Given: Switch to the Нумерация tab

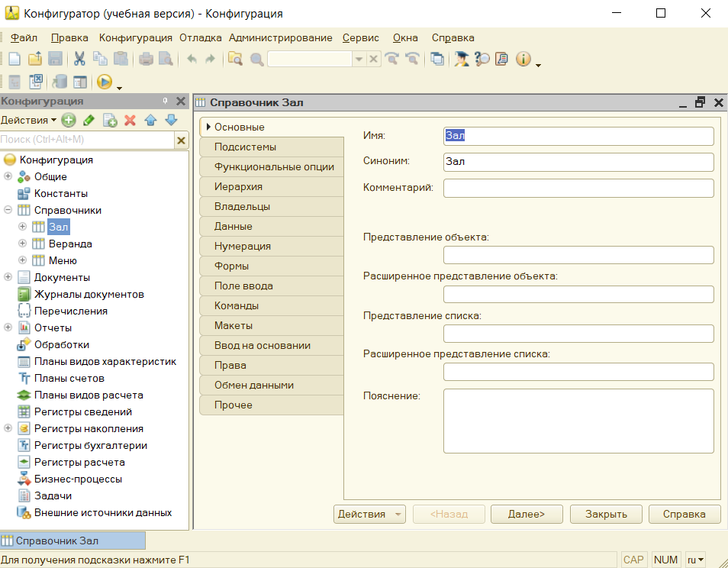Looking at the screenshot, I should tap(243, 247).
